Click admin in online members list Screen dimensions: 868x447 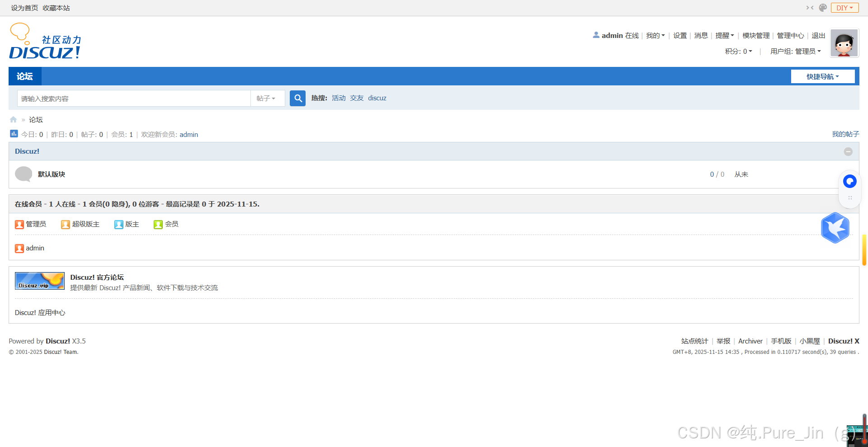(35, 248)
